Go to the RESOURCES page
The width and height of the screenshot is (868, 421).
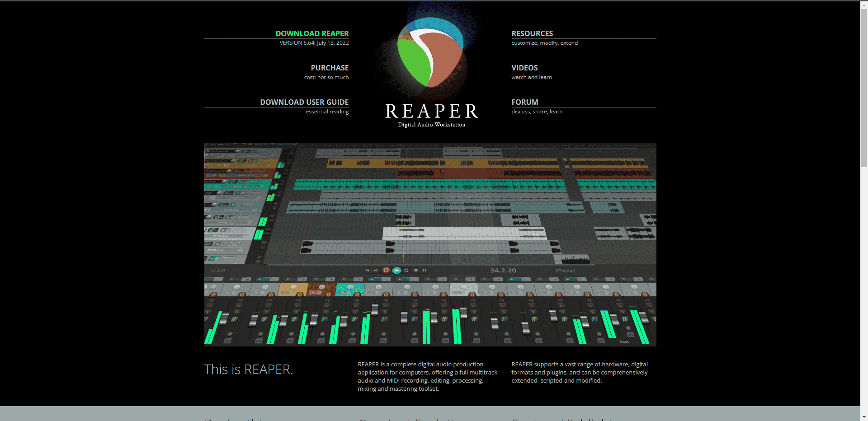click(x=532, y=33)
